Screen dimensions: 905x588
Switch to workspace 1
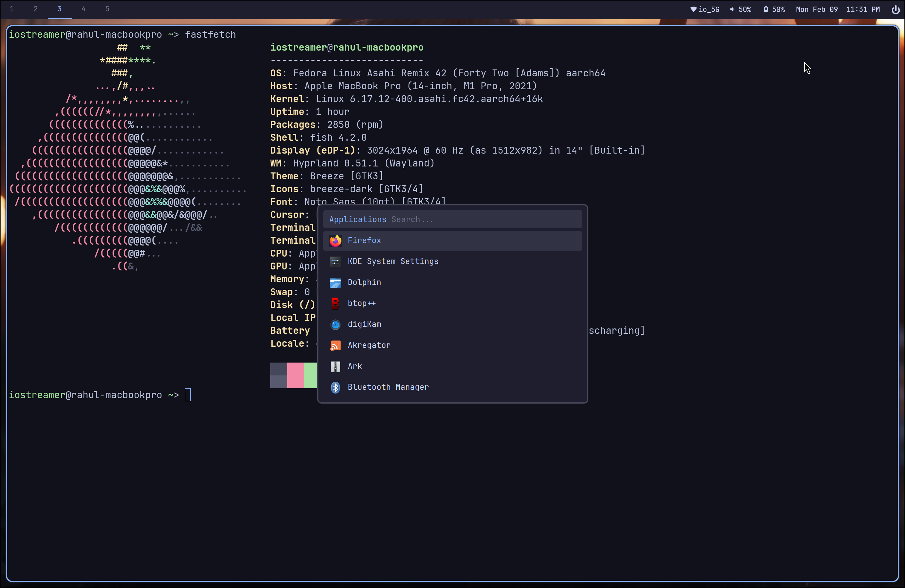[x=12, y=9]
